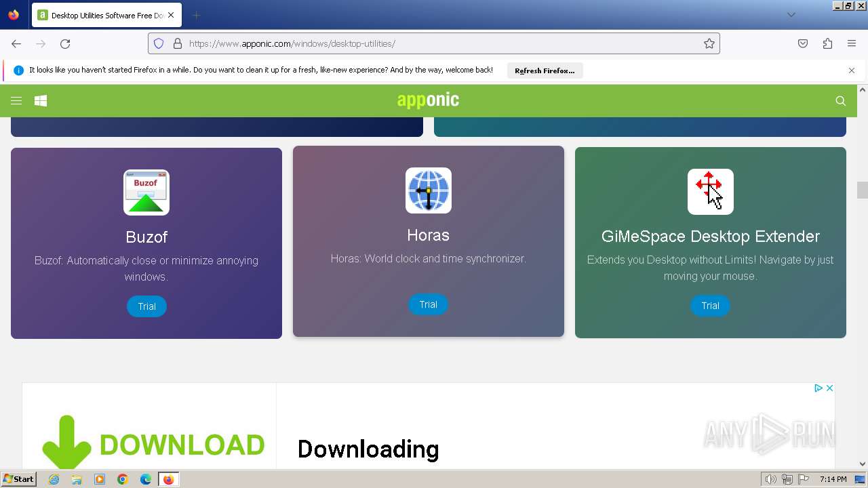Viewport: 868px width, 488px height.
Task: Open the Buzof title link
Action: point(146,237)
